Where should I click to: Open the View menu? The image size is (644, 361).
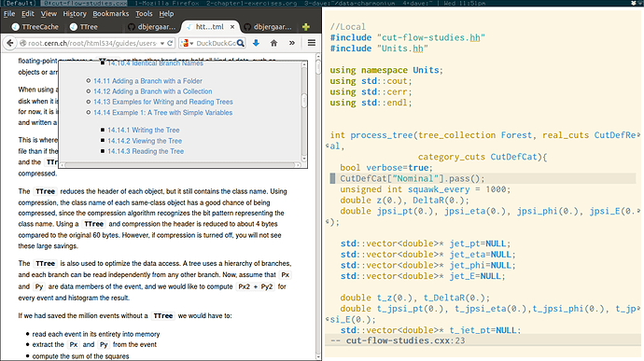tap(49, 14)
